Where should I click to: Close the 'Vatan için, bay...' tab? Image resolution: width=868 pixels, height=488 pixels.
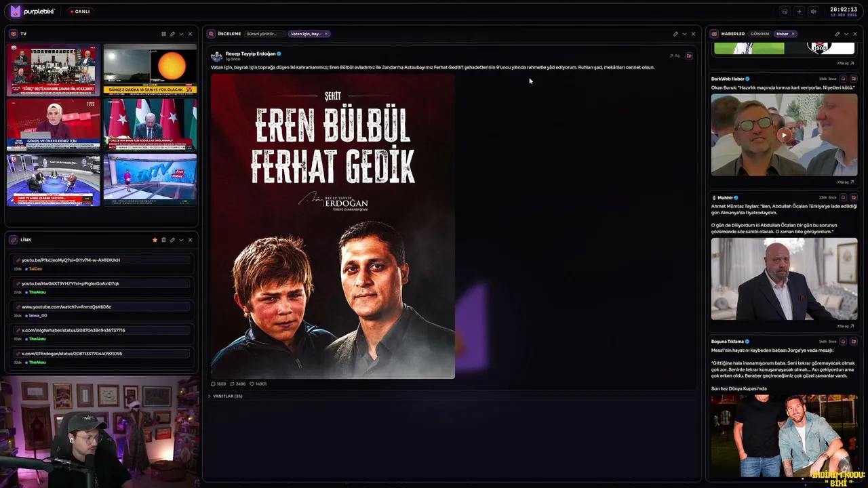coord(326,34)
